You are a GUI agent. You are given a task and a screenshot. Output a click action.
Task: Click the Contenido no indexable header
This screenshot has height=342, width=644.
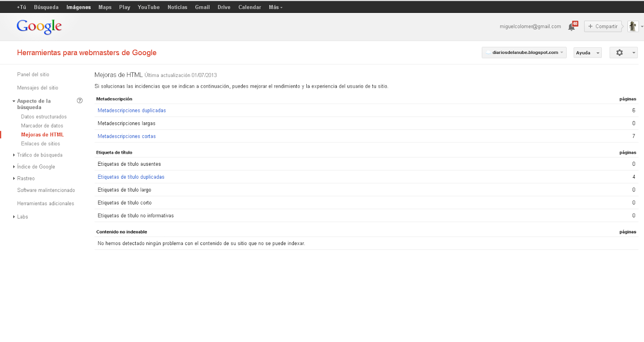[x=122, y=232]
